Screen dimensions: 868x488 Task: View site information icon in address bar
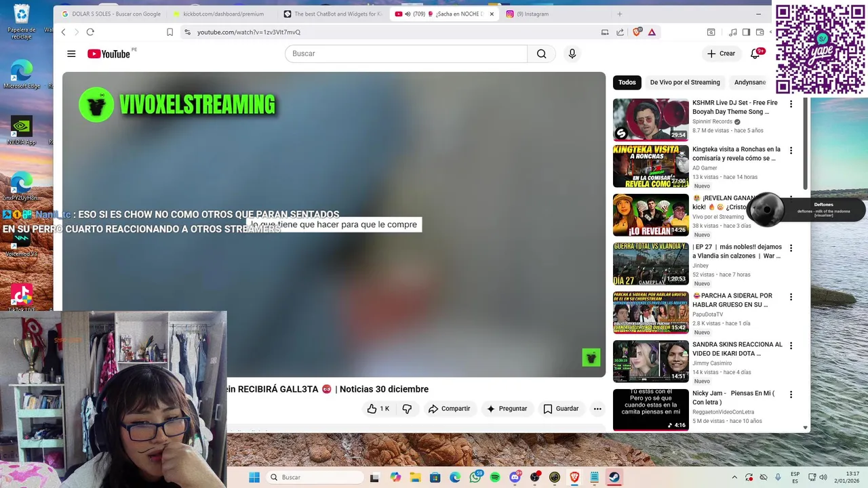(x=186, y=32)
